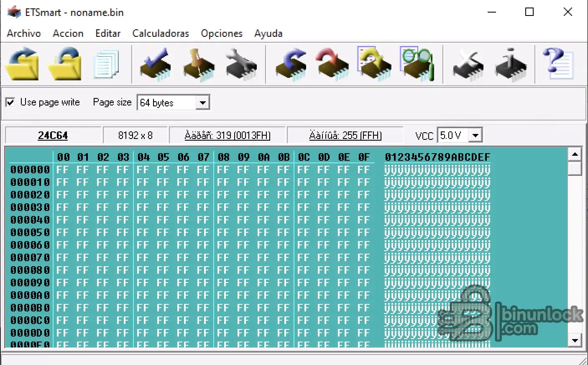Viewport: 588px width, 365px height.
Task: Open the Archivo menu
Action: tap(23, 33)
